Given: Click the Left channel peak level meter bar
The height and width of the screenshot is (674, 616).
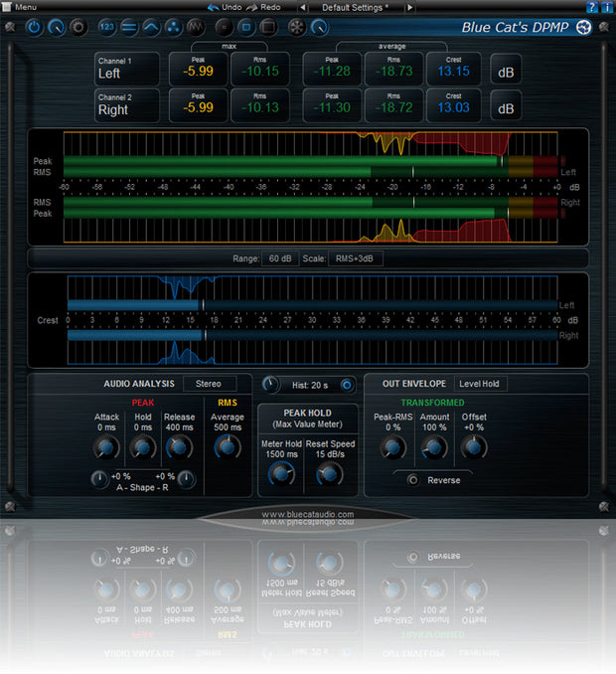Looking at the screenshot, I should 311,161.
